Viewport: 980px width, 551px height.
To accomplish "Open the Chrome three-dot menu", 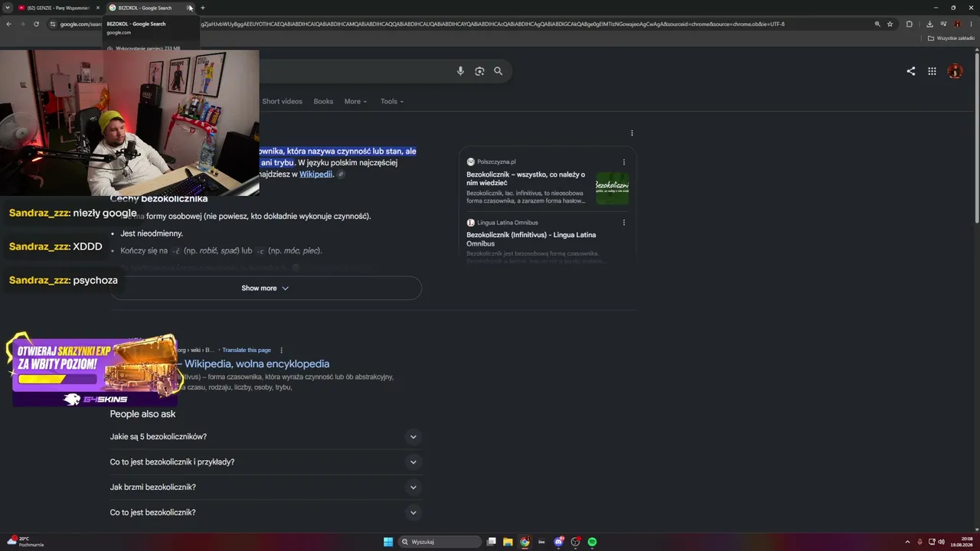I will point(970,24).
